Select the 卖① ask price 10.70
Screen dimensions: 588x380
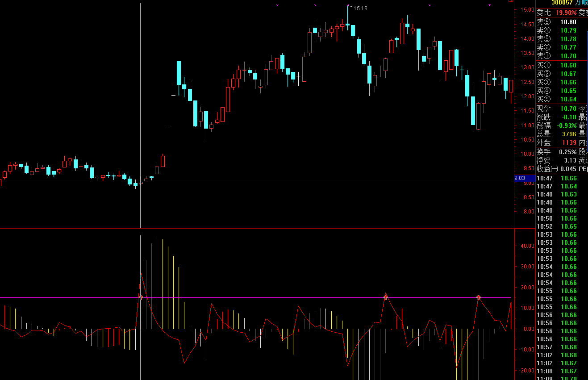[568, 56]
